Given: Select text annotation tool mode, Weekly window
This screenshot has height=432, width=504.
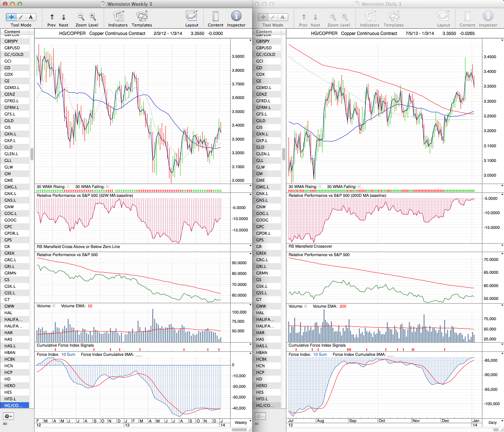Looking at the screenshot, I should (31, 17).
